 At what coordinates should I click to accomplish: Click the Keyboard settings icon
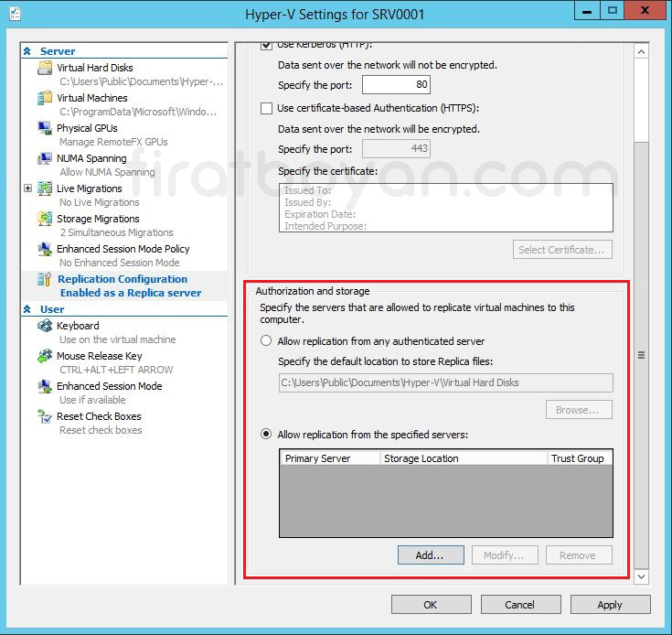click(x=45, y=326)
